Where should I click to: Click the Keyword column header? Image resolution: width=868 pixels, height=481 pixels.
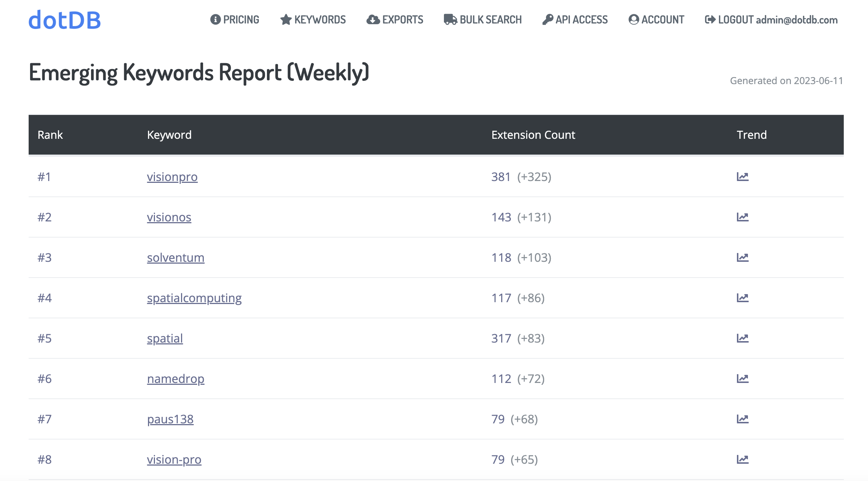tap(169, 135)
